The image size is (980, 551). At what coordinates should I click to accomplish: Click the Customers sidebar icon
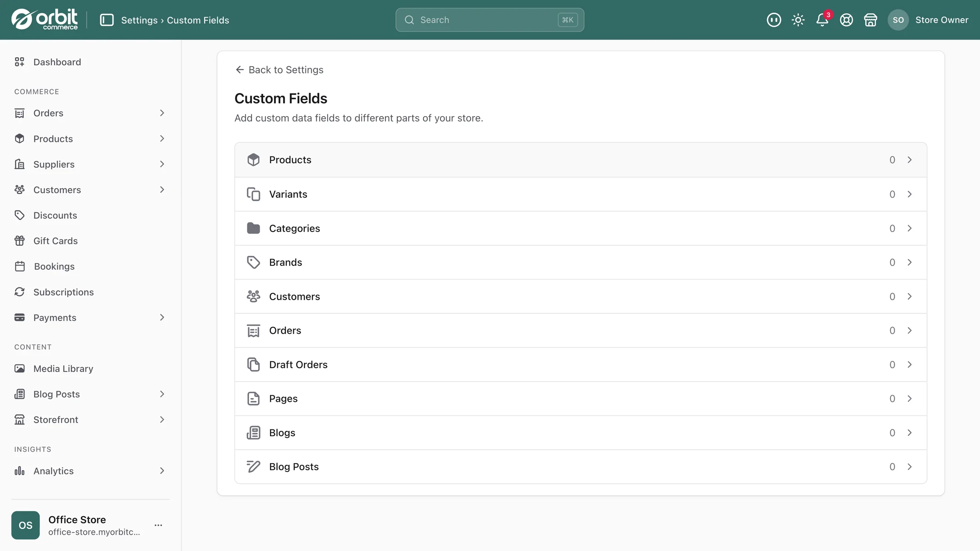point(20,190)
